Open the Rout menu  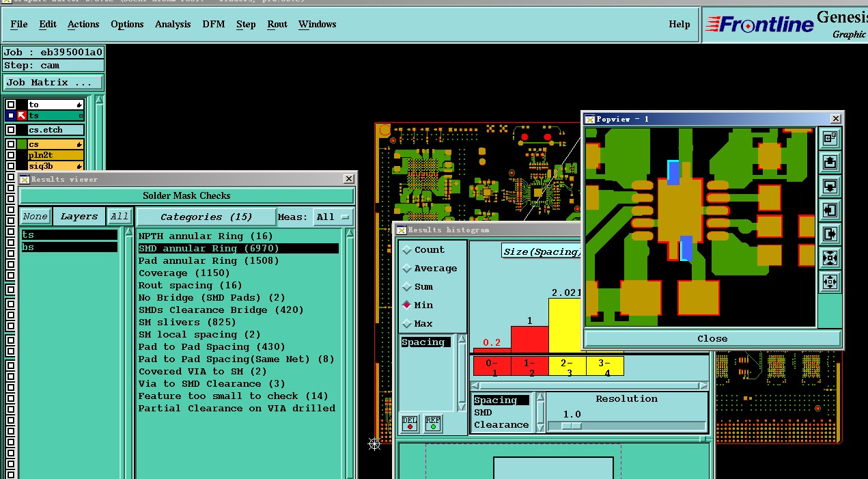point(277,24)
